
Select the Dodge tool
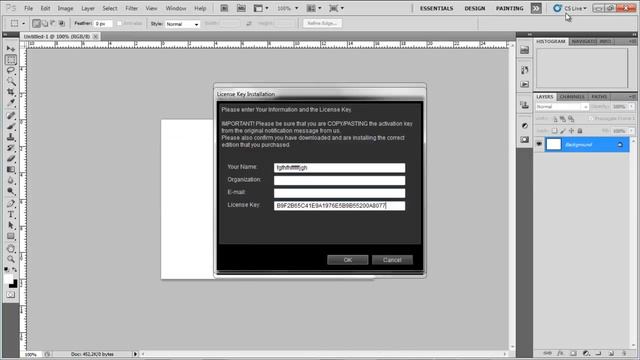(x=11, y=191)
